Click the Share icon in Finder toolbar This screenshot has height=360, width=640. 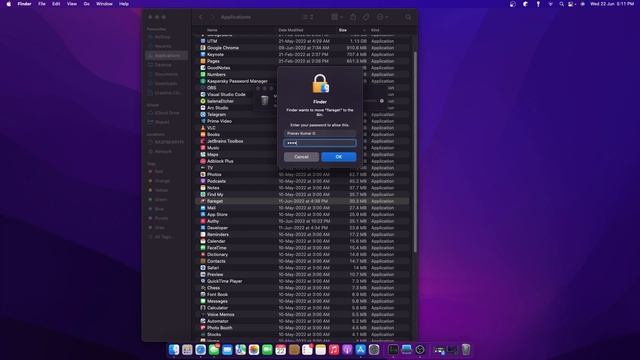click(x=353, y=17)
